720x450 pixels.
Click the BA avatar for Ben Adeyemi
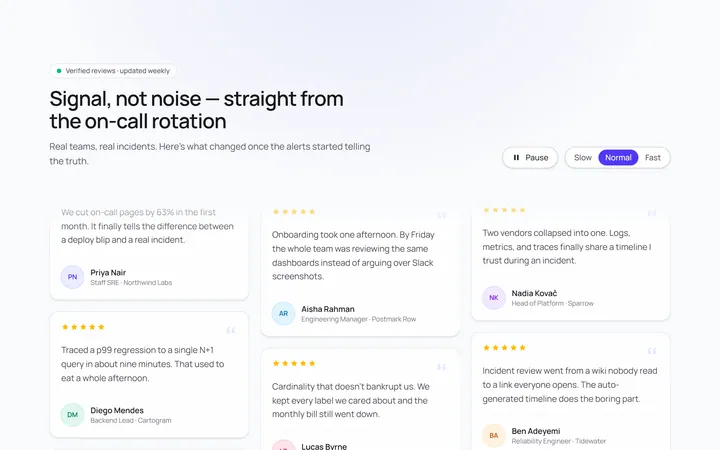[x=494, y=435]
